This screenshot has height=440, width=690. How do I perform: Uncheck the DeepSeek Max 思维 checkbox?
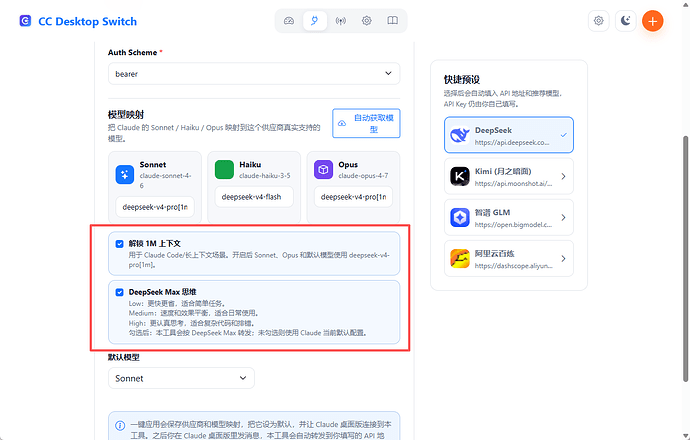[x=119, y=292]
